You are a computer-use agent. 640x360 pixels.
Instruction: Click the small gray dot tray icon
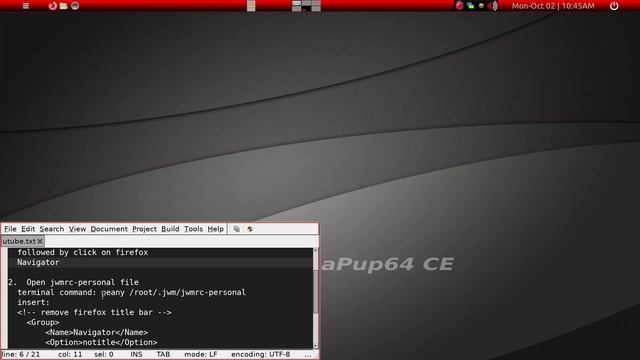(x=481, y=6)
